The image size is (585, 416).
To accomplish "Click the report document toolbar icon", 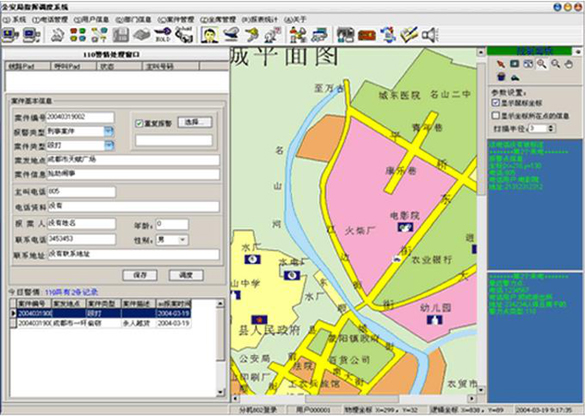I will [345, 35].
